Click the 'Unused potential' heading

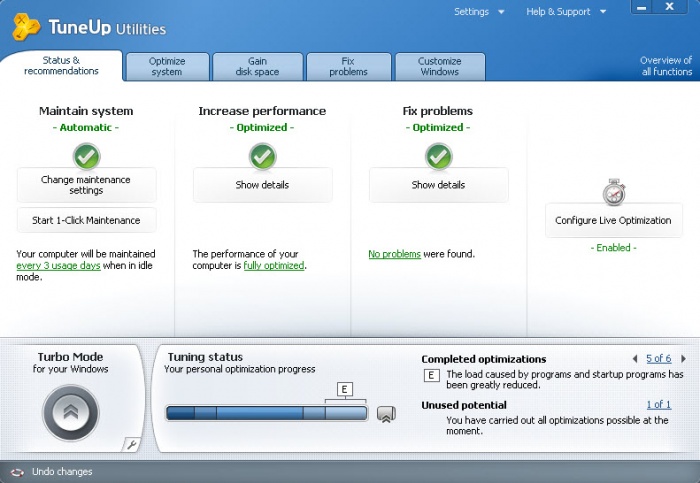(x=464, y=405)
